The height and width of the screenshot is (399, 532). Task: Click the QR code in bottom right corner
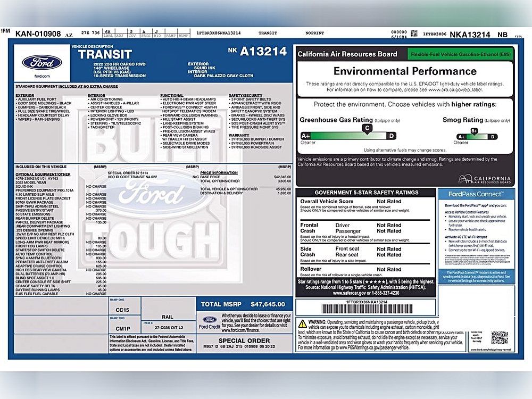pyautogui.click(x=499, y=338)
